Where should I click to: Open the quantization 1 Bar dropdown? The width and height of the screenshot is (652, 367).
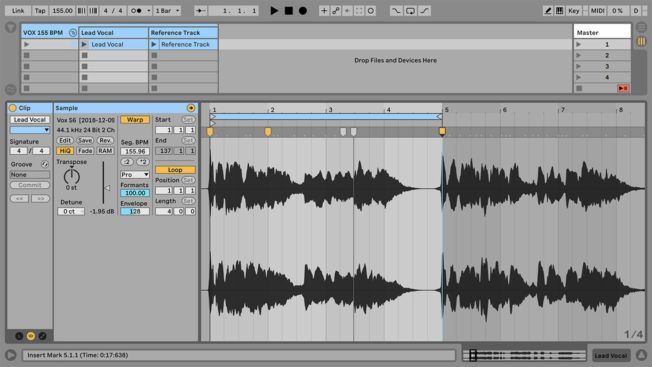(168, 11)
